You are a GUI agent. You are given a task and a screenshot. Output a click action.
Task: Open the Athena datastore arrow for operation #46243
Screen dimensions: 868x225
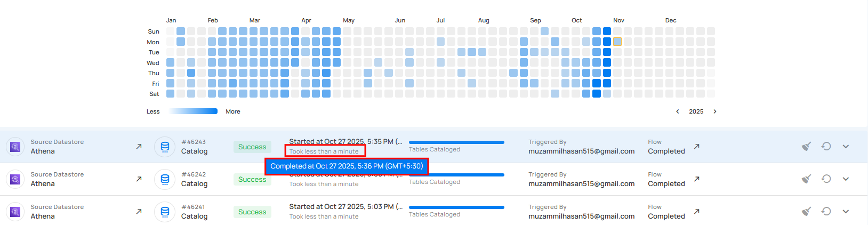click(x=139, y=147)
